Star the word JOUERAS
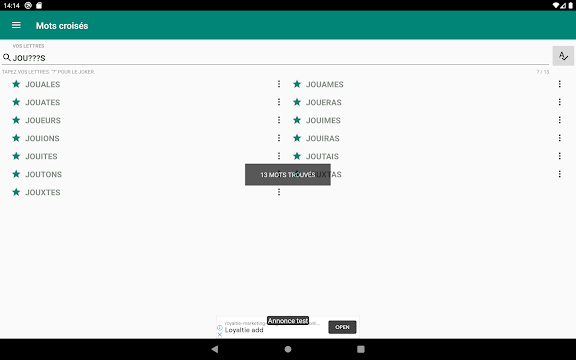Viewport: 576px width, 360px height. click(297, 102)
